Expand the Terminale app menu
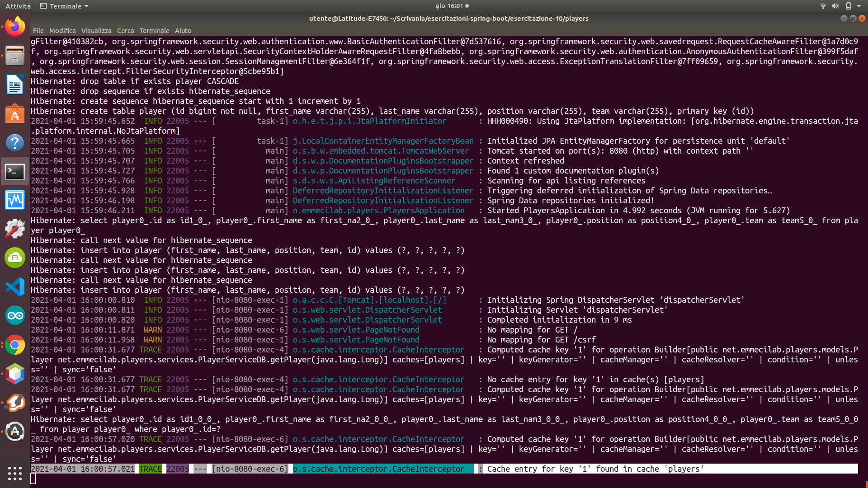This screenshot has width=868, height=488. pyautogui.click(x=64, y=6)
